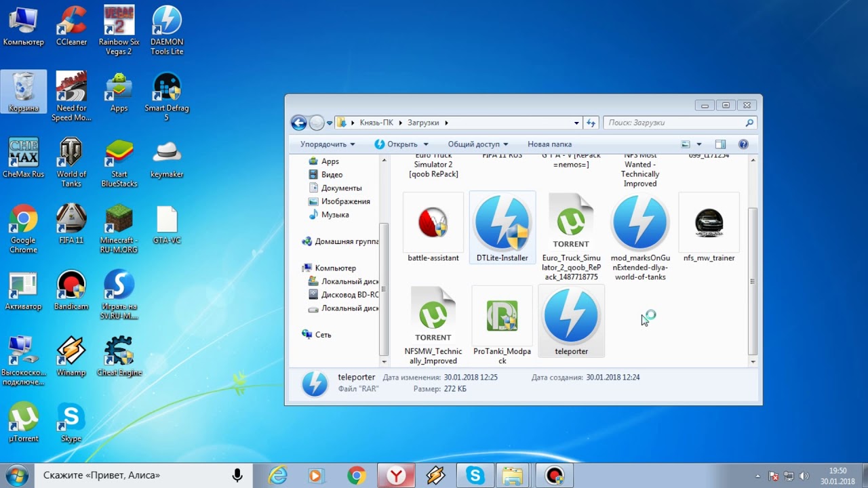Click Новая папка toolbar button

pyautogui.click(x=549, y=144)
